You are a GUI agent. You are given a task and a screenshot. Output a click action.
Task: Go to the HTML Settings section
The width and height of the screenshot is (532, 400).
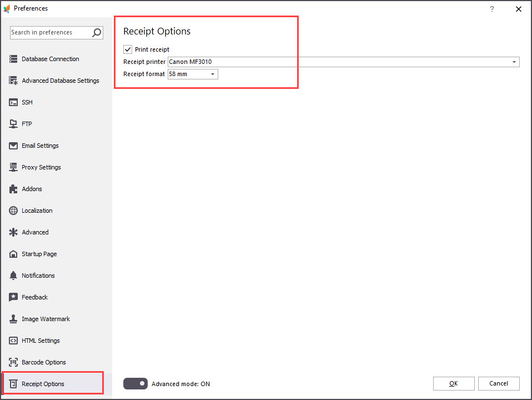[41, 341]
